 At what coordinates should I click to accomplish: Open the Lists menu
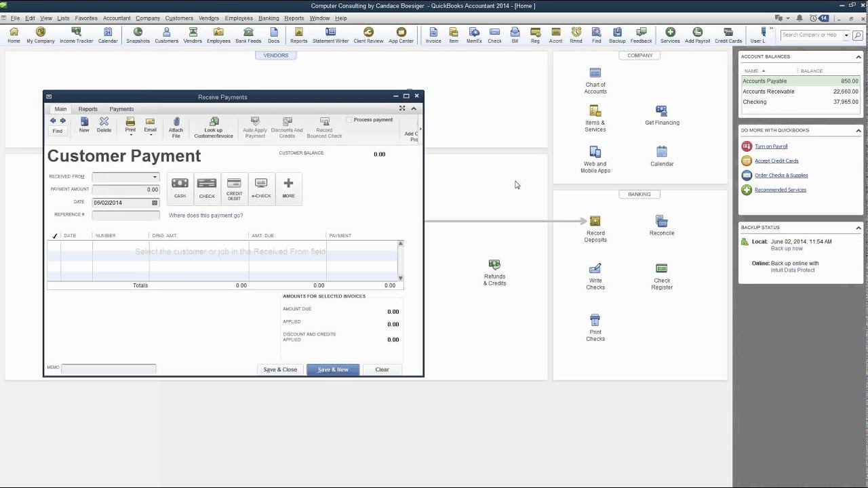pyautogui.click(x=63, y=18)
